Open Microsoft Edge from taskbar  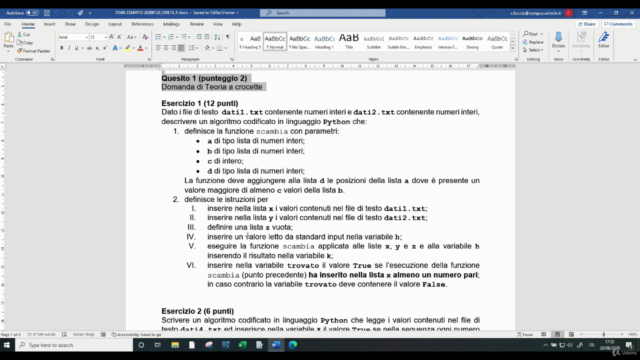(293, 345)
